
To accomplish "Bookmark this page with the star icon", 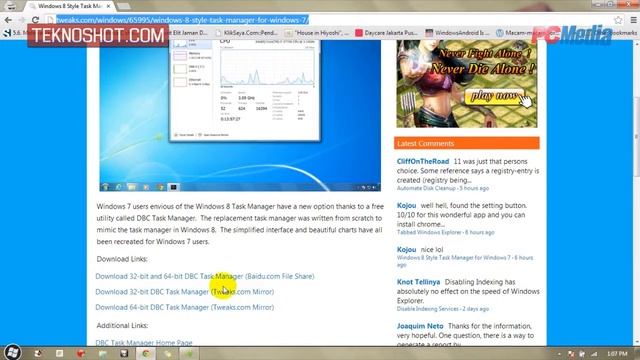I will coord(618,20).
